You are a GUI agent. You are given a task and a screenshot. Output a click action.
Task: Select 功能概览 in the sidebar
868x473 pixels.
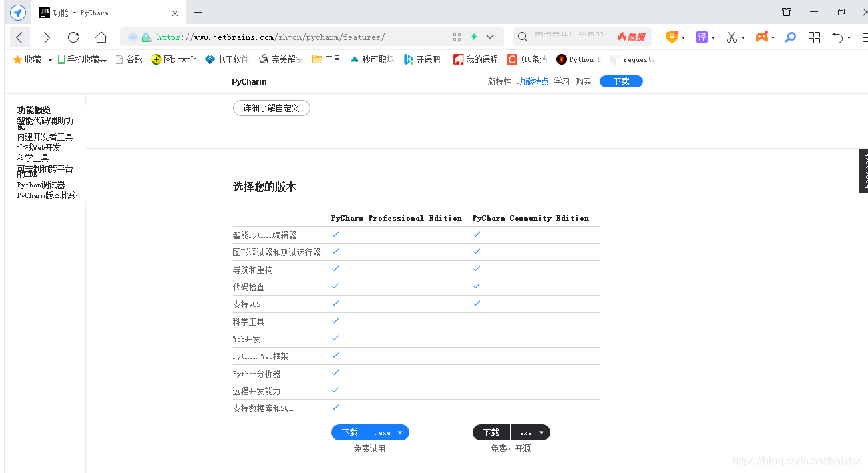click(x=34, y=110)
